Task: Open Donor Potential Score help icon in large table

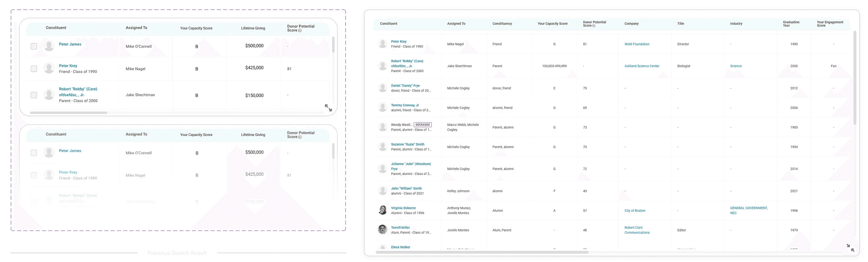Action: tap(594, 26)
